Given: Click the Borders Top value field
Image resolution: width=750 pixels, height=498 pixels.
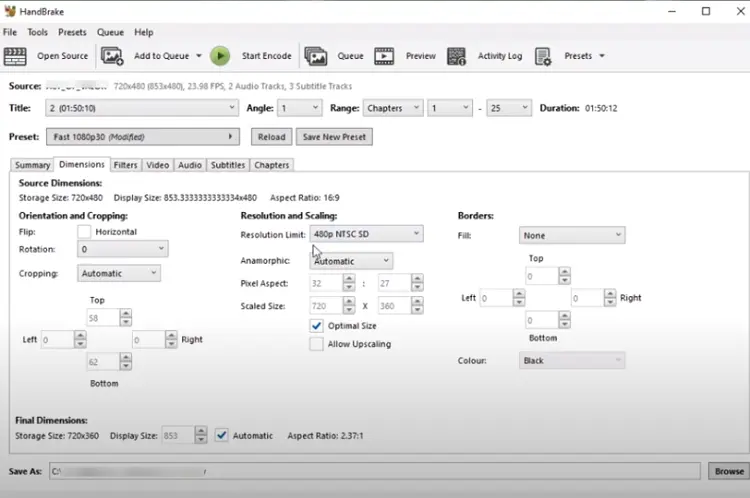Looking at the screenshot, I should pos(542,276).
